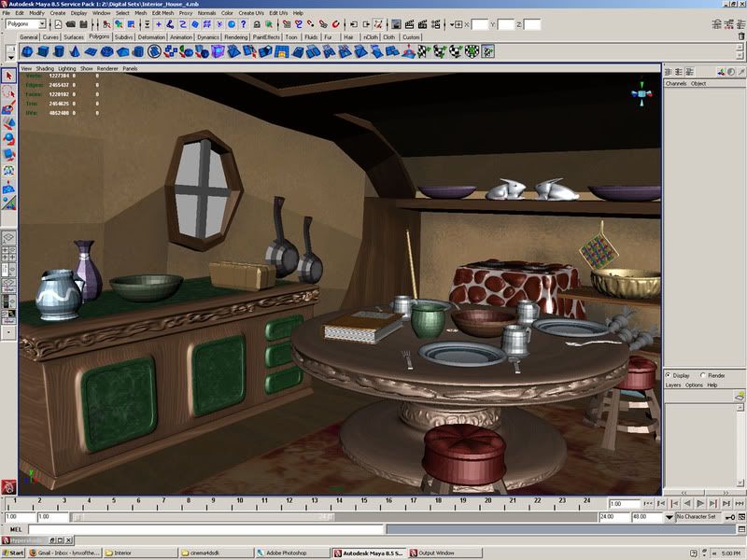Switch to the Surfaces shelf tab

click(x=74, y=37)
